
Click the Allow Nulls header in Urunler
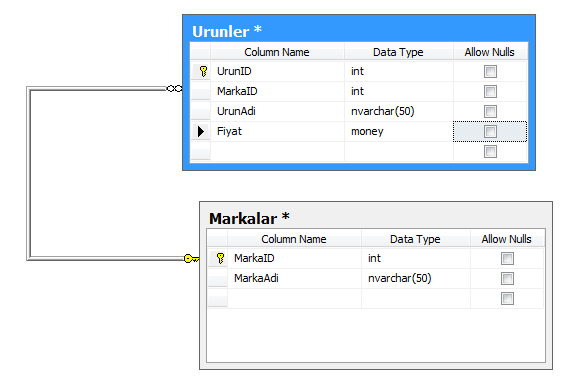pos(490,52)
